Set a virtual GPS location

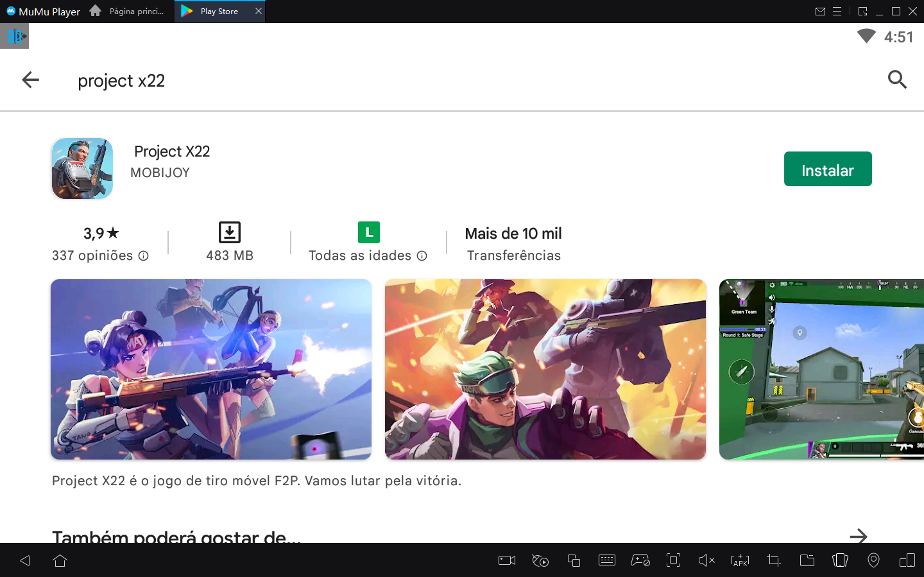point(873,560)
